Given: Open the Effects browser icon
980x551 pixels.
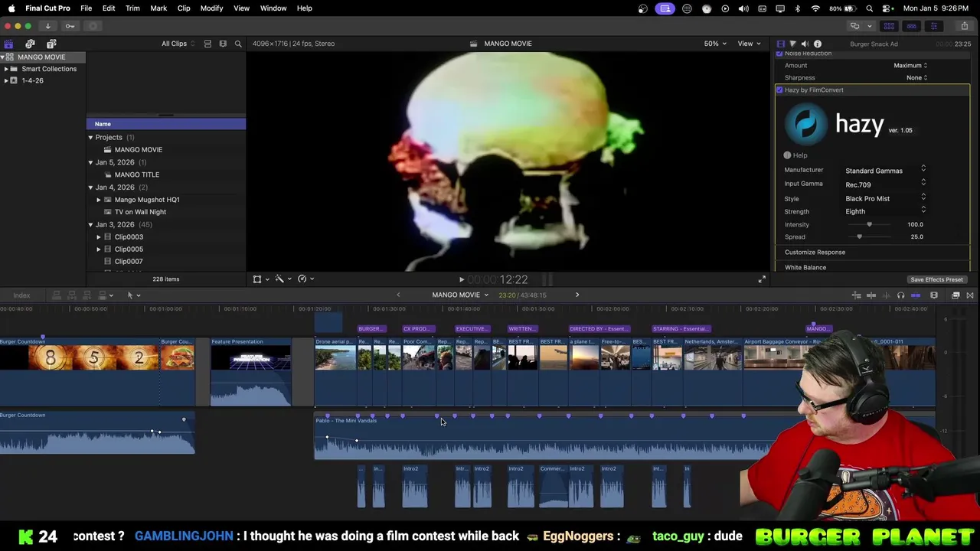Looking at the screenshot, I should point(955,295).
